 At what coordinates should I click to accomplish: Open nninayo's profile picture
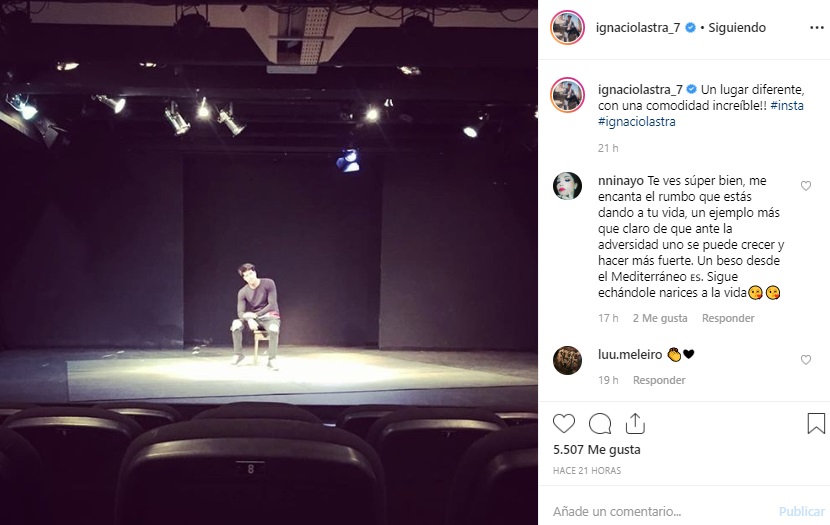[567, 186]
